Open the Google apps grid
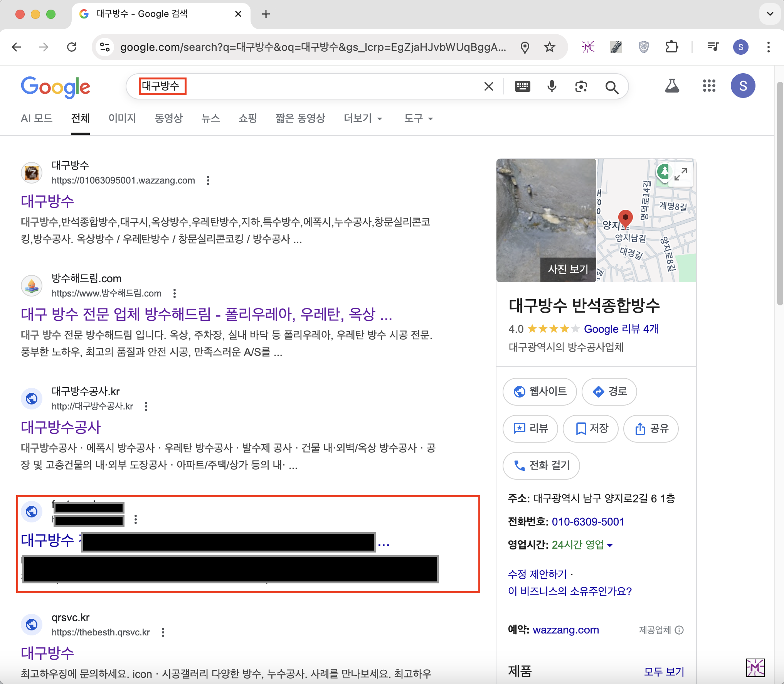 (x=708, y=86)
